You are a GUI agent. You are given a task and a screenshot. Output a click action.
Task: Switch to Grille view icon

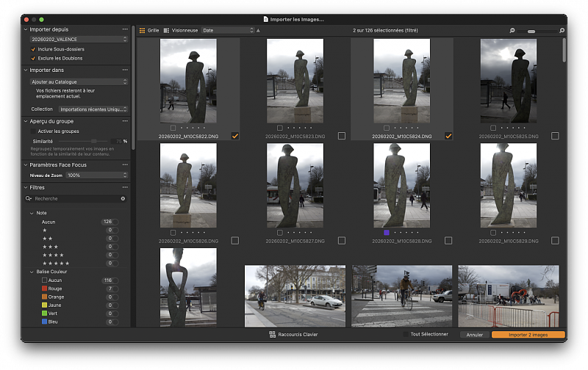pyautogui.click(x=143, y=31)
